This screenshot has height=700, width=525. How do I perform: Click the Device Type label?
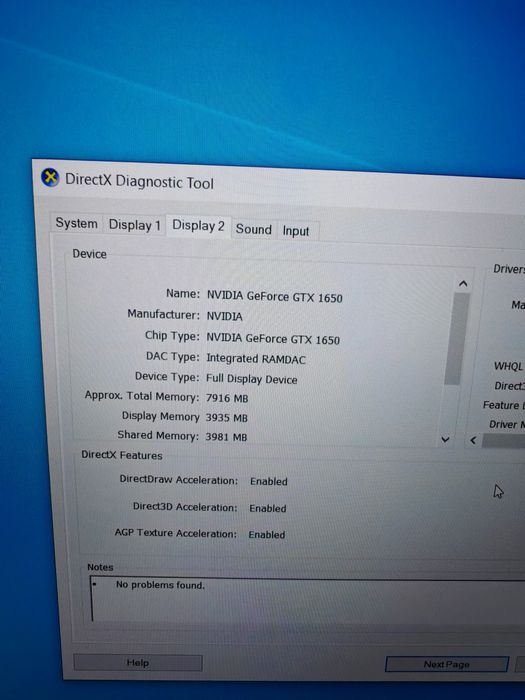pos(167,377)
